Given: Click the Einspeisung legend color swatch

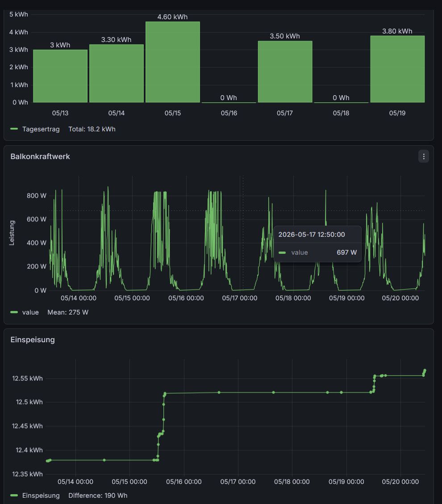Looking at the screenshot, I should tap(14, 496).
